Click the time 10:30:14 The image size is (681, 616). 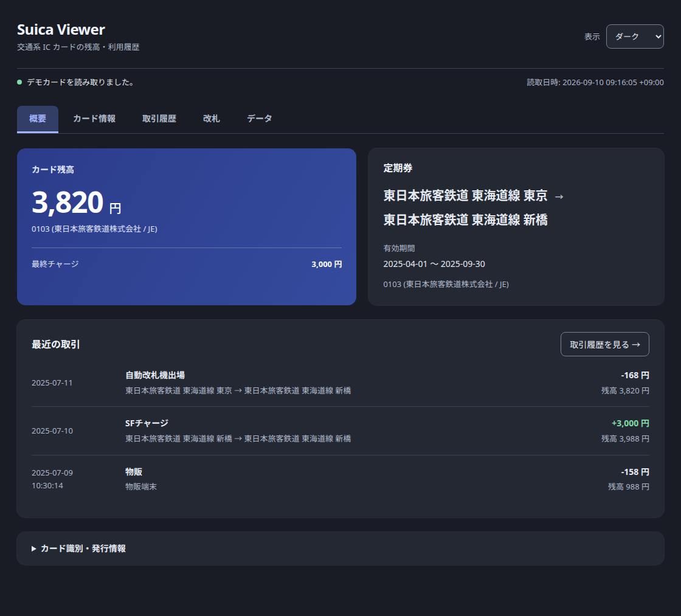[47, 486]
